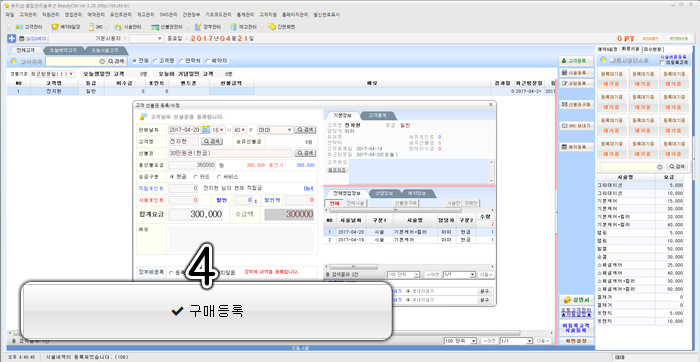The height and width of the screenshot is (362, 700).
Task: Open the 파일 menu
Action: pyautogui.click(x=10, y=15)
